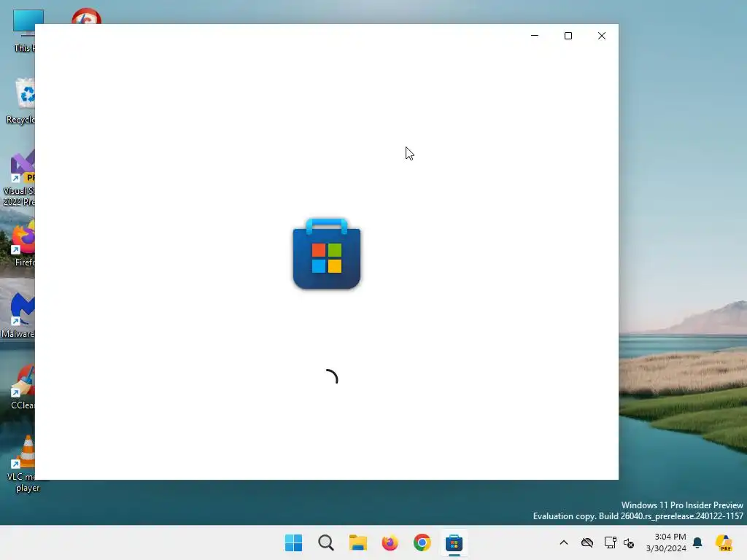Select the CCleaner desktop shortcut
747x560 pixels.
pos(23,386)
